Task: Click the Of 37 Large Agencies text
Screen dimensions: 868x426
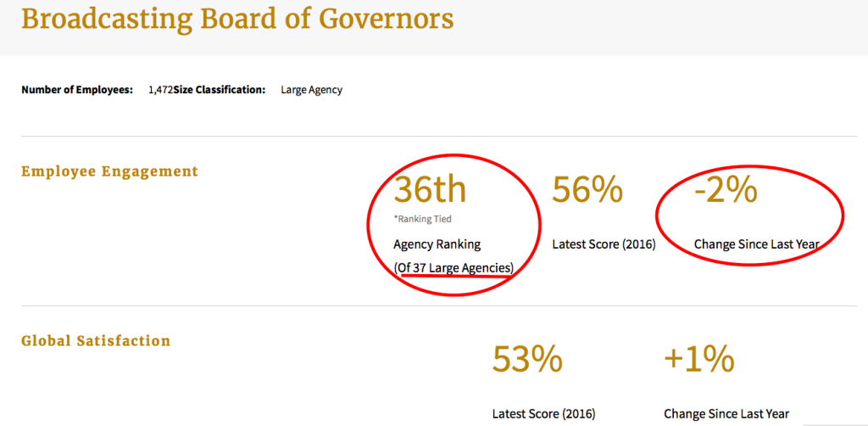Action: [454, 268]
